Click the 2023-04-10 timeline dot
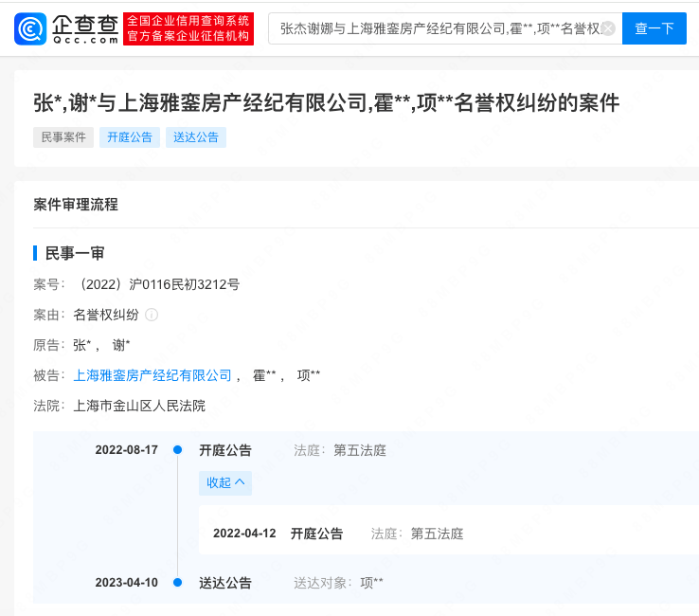699x616 pixels. click(177, 582)
